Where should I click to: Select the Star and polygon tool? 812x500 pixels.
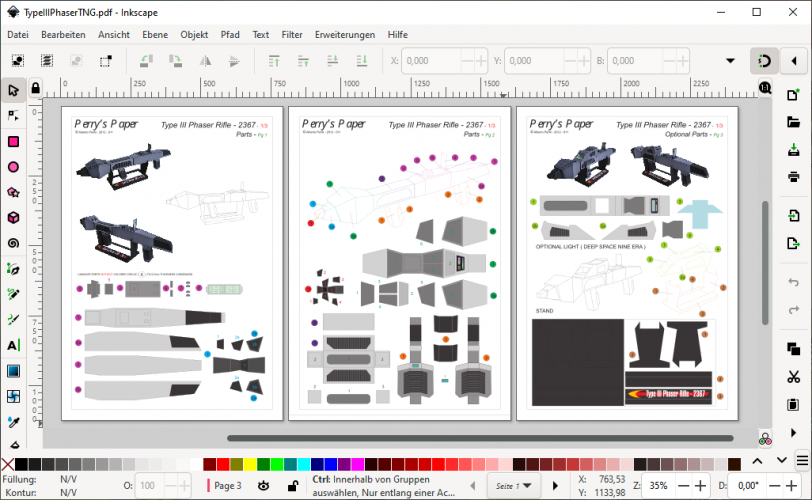coord(13,193)
